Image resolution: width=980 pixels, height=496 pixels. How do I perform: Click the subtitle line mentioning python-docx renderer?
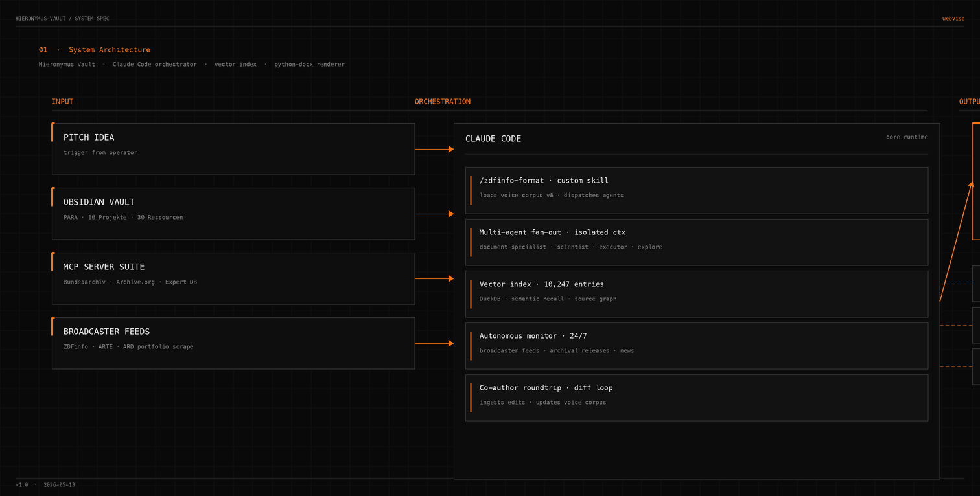[192, 65]
